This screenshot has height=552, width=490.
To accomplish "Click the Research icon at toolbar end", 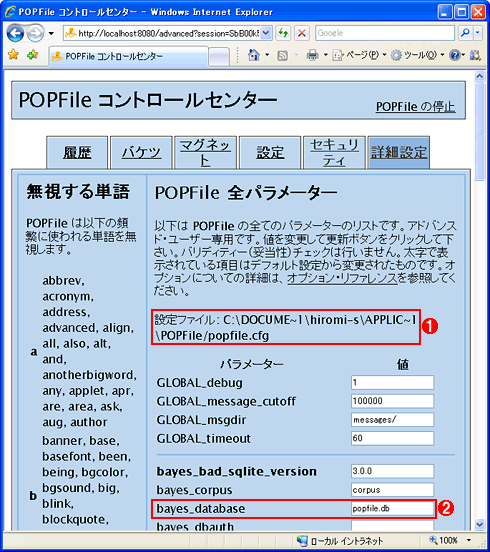I will point(475,55).
